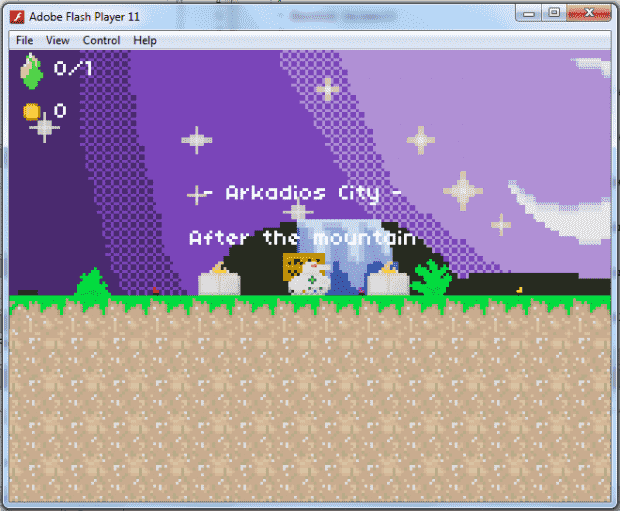Click the gold coin counter icon
The height and width of the screenshot is (511, 620).
32,111
